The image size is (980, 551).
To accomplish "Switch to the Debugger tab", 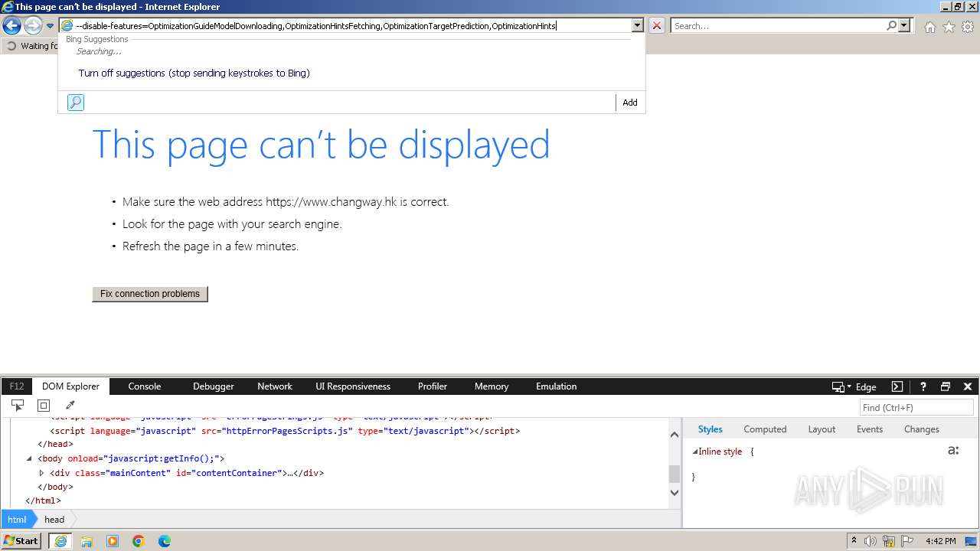I will point(214,386).
